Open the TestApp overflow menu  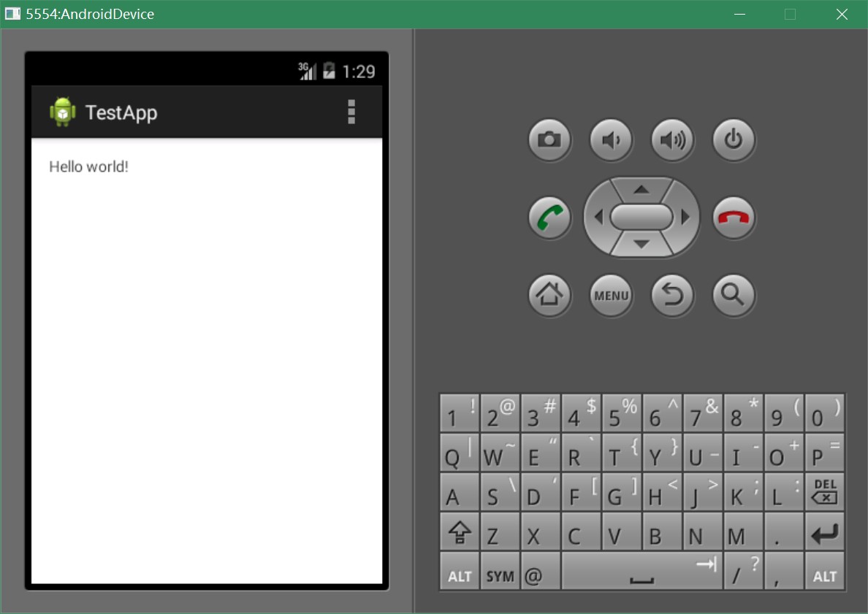point(351,112)
